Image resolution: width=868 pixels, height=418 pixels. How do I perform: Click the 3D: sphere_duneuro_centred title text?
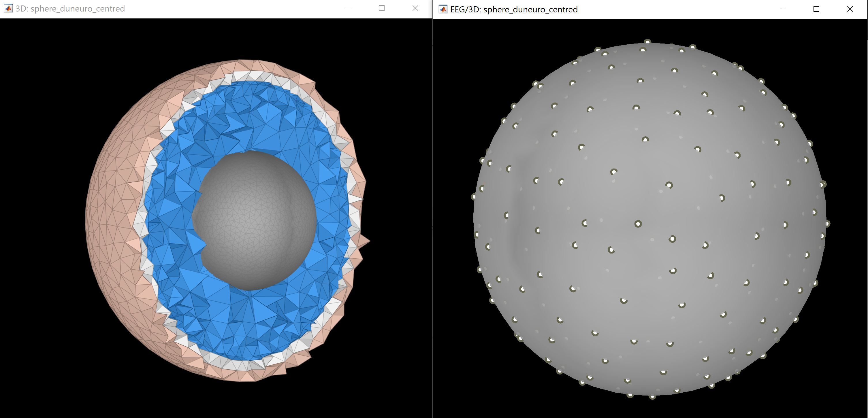70,8
